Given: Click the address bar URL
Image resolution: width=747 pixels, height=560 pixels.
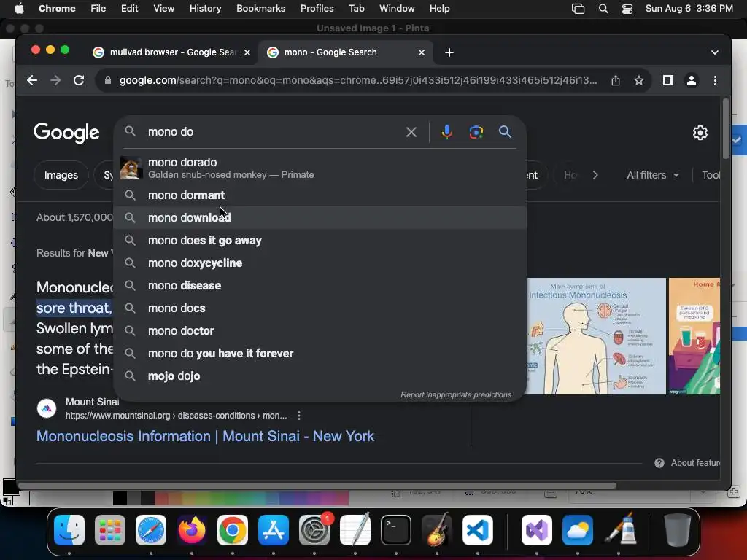Looking at the screenshot, I should click(x=358, y=80).
